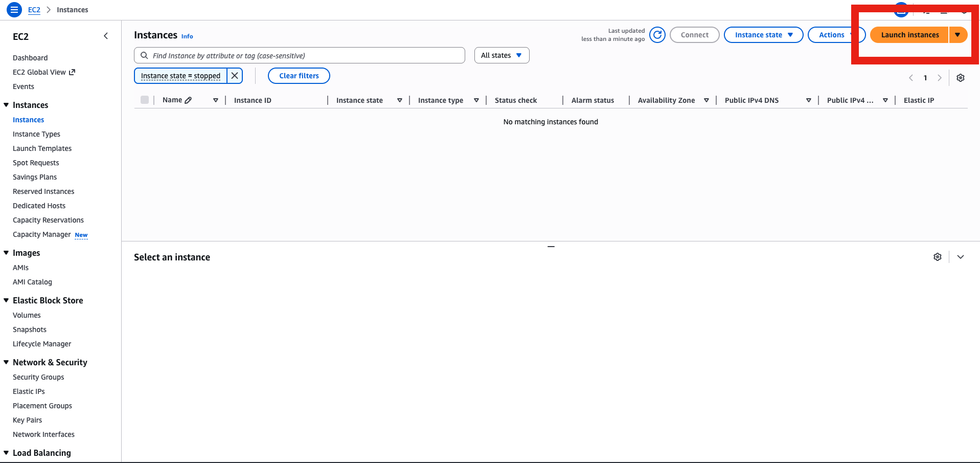Collapse the EC2 navigation sidebar
980x463 pixels.
[106, 36]
